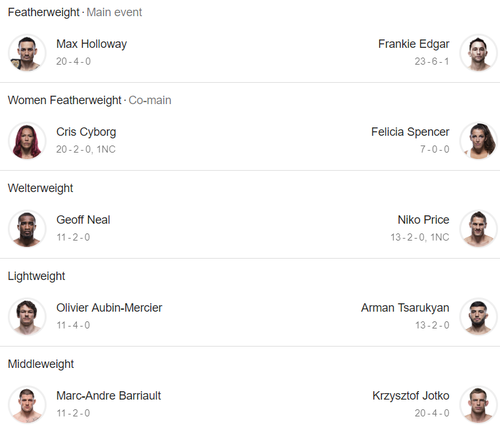The image size is (500, 430).
Task: Select the Krzysztof Jotko name
Action: [411, 396]
